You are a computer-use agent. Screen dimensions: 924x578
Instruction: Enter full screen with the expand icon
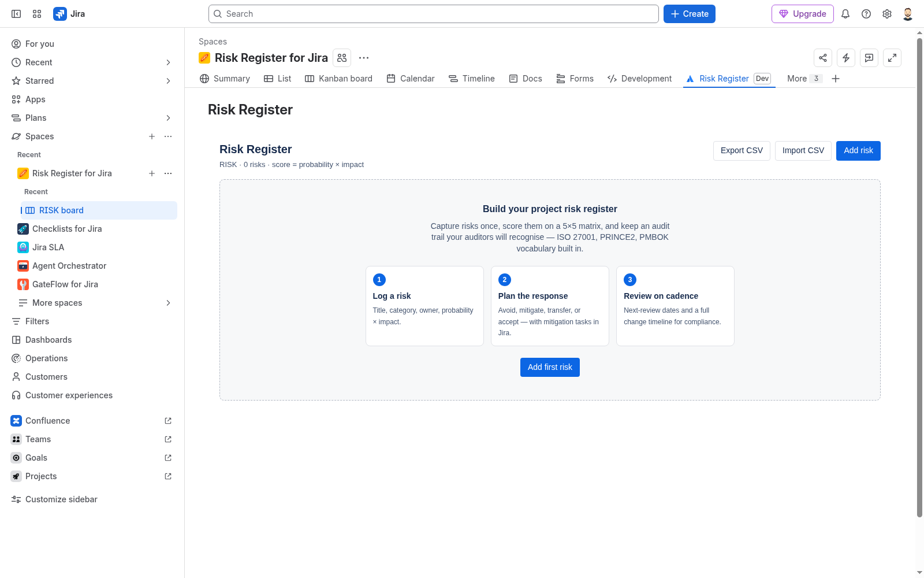coord(892,58)
